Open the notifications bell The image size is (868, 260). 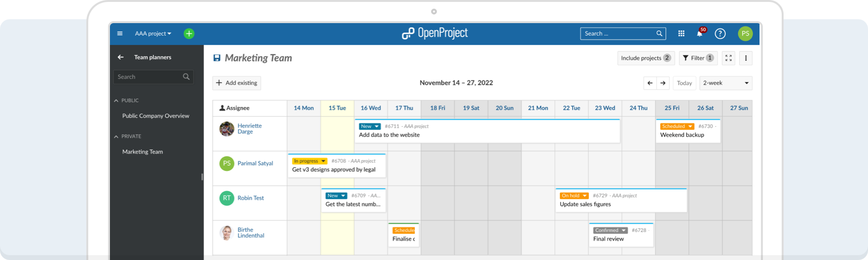[700, 34]
